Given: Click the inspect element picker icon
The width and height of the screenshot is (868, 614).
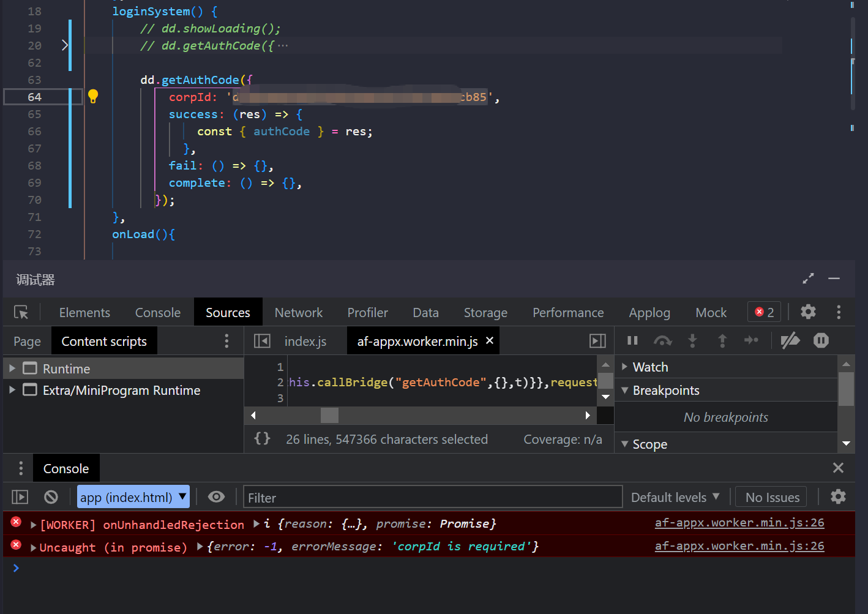Looking at the screenshot, I should pyautogui.click(x=21, y=313).
